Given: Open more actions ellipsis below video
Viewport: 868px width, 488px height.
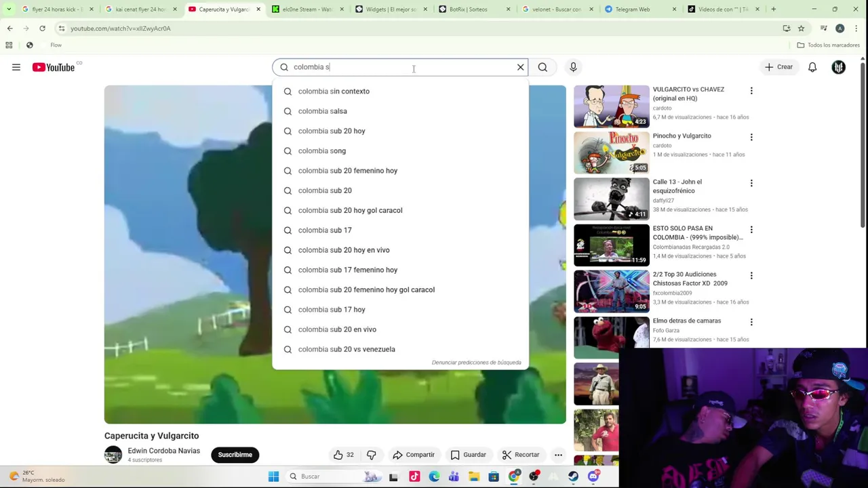Looking at the screenshot, I should 558,455.
